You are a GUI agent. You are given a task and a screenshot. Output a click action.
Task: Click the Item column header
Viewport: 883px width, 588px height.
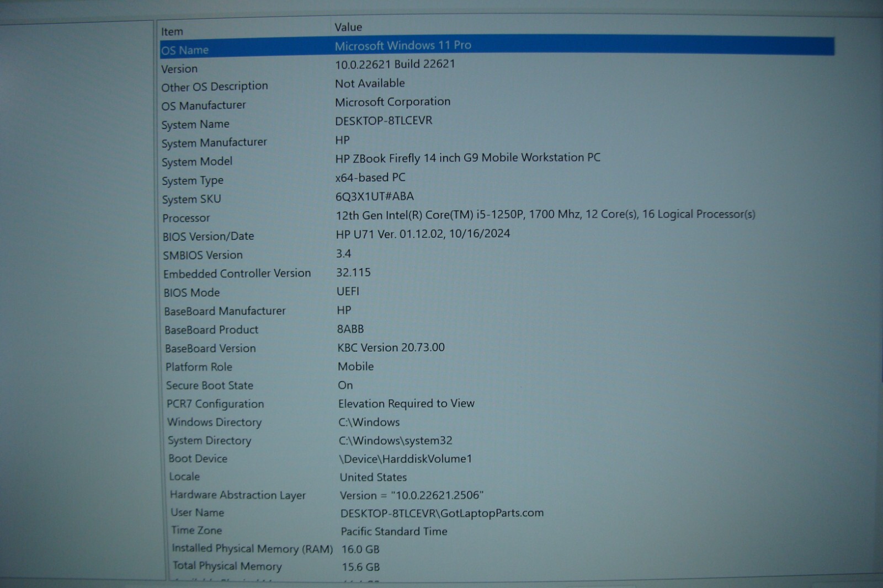click(172, 32)
